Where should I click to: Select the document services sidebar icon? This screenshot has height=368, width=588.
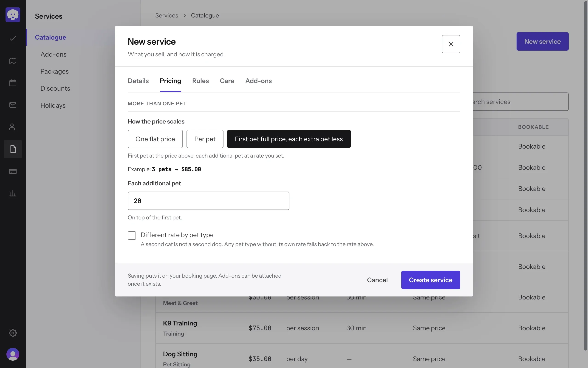click(13, 149)
